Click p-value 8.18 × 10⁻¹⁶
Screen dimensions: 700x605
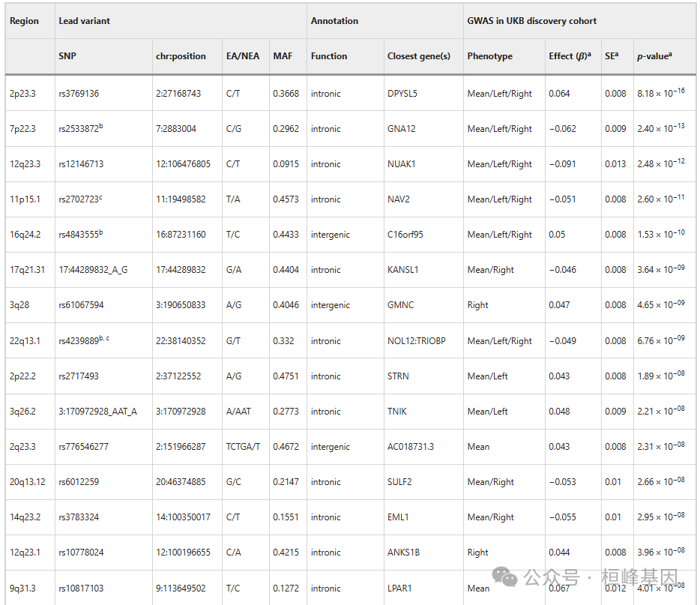click(661, 92)
